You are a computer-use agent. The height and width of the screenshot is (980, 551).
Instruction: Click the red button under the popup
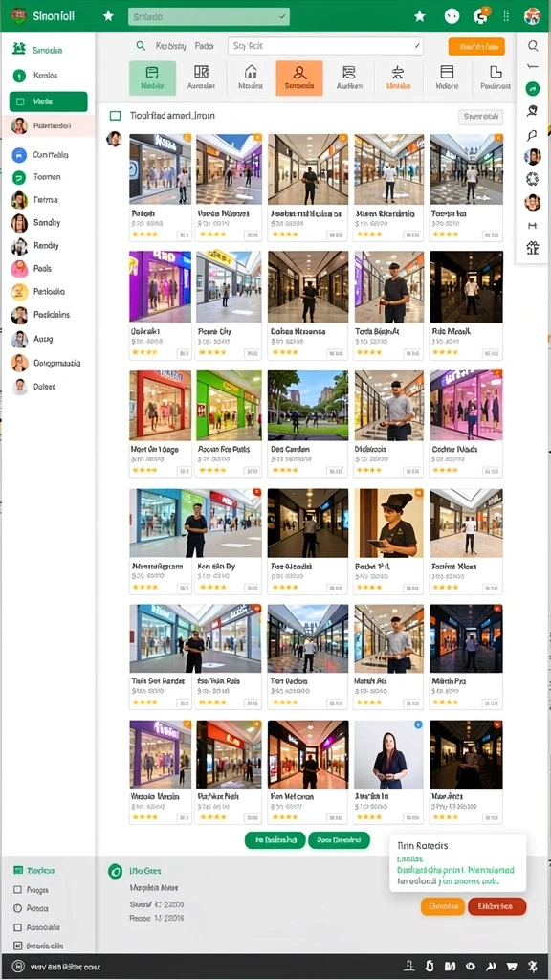(496, 906)
